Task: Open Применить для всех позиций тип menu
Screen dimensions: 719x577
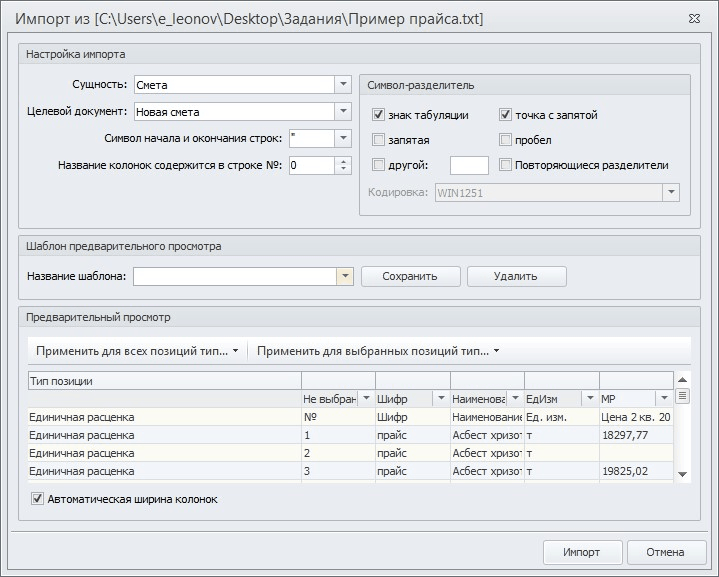Action: pyautogui.click(x=137, y=351)
